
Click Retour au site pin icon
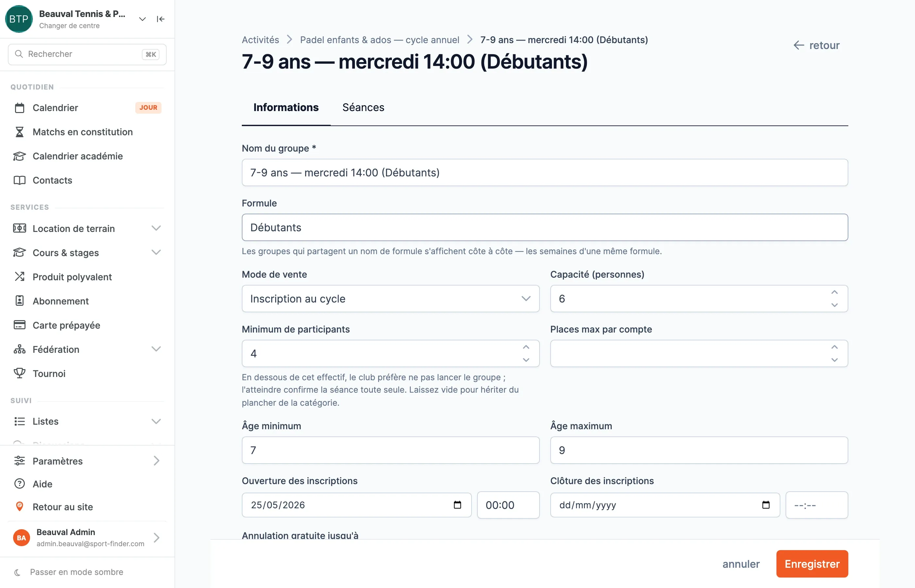pyautogui.click(x=20, y=507)
